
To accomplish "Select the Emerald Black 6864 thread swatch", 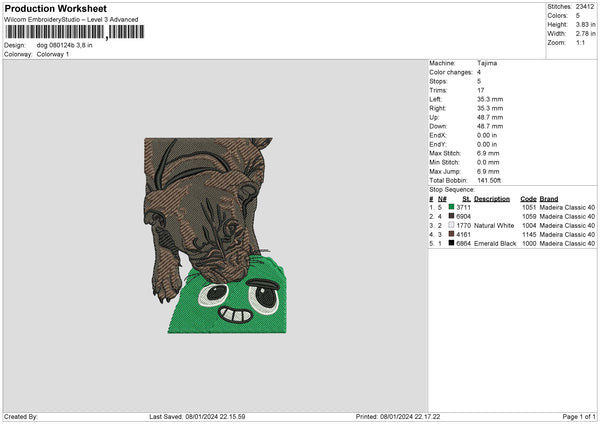I will pos(452,243).
